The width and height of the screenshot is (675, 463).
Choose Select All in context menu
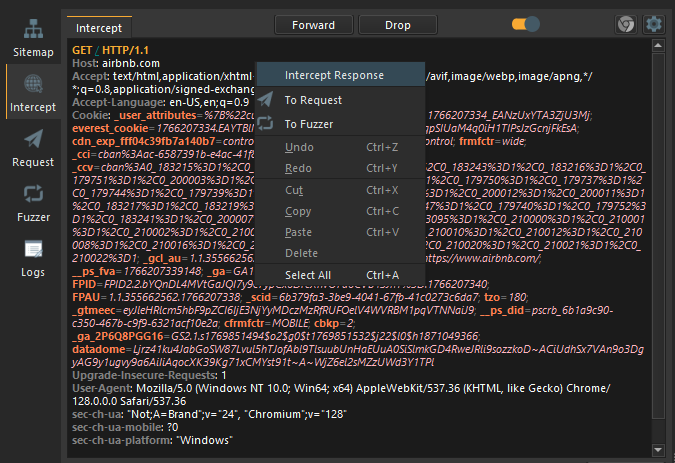pos(341,275)
